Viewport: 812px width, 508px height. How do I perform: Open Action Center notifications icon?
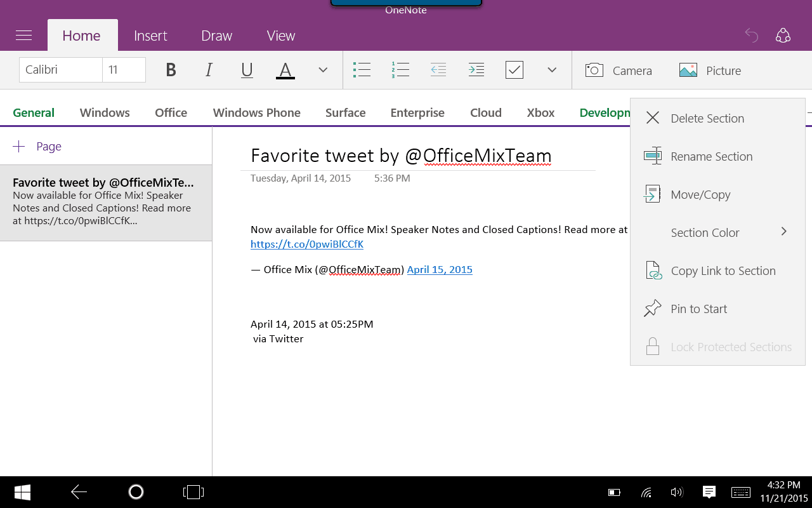pyautogui.click(x=709, y=492)
